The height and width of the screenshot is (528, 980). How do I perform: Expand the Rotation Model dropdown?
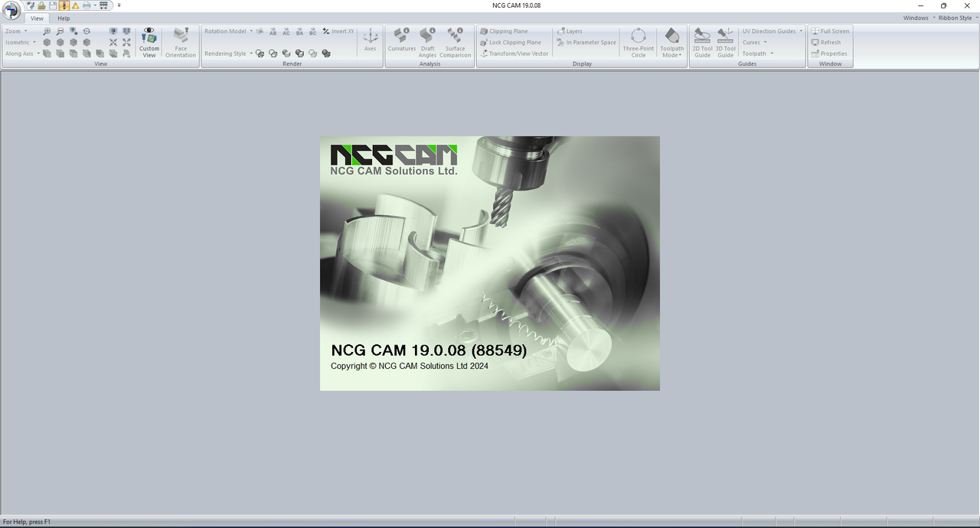pyautogui.click(x=228, y=31)
